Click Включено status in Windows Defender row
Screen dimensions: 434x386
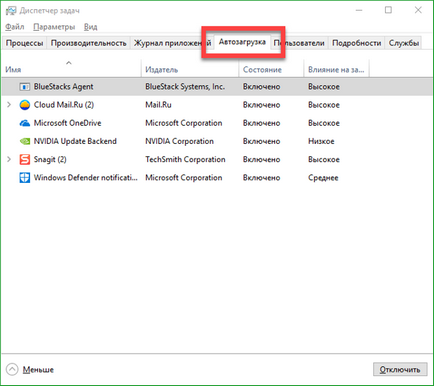(x=261, y=178)
